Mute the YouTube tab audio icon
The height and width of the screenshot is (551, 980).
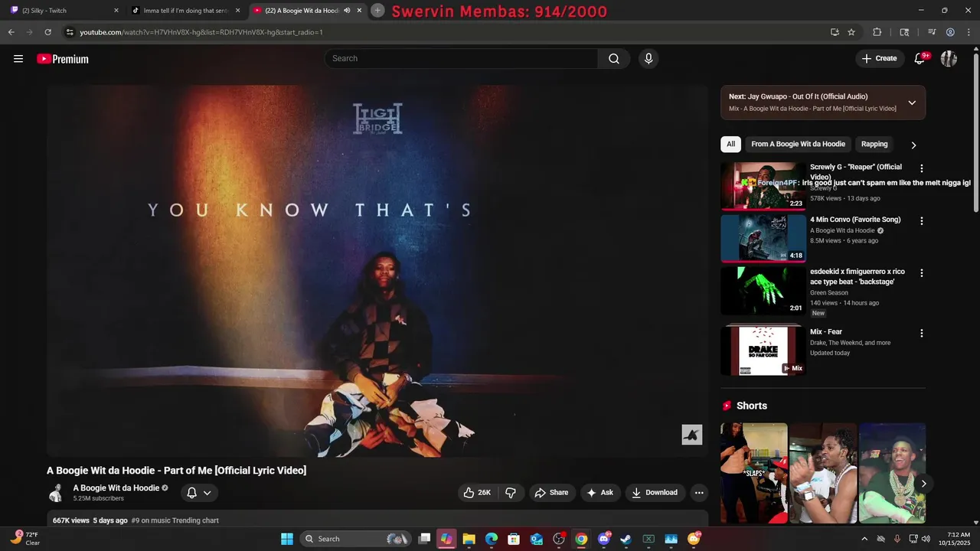tap(347, 11)
